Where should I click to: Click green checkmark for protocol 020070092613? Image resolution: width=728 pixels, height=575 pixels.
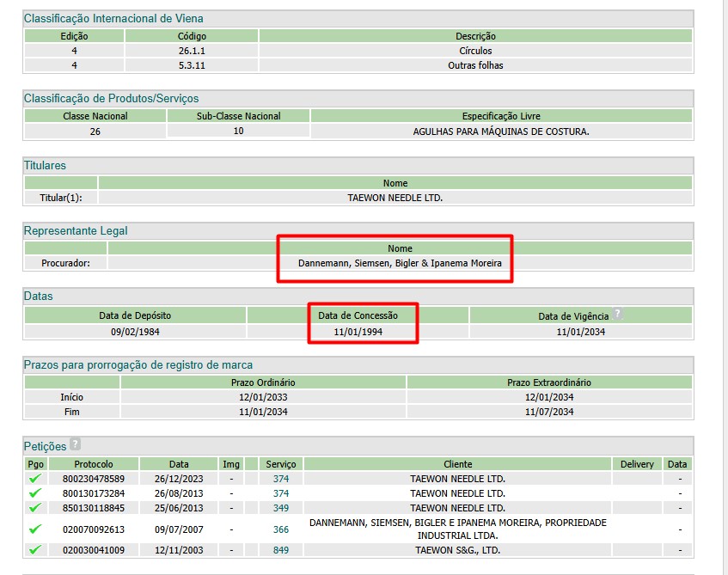(x=35, y=529)
